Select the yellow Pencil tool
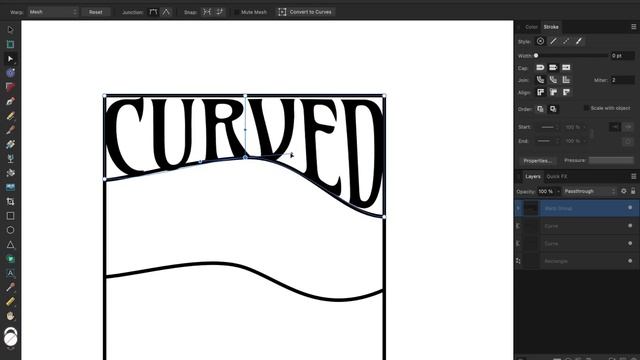 10,116
